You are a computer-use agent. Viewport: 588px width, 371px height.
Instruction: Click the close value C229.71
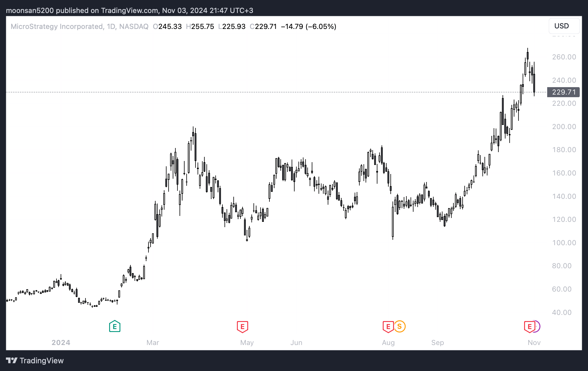point(263,27)
